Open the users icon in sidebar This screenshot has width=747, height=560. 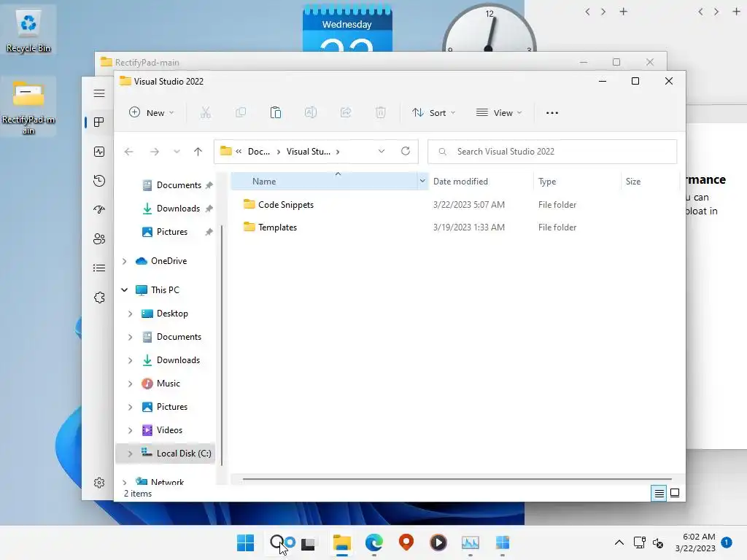click(x=99, y=239)
